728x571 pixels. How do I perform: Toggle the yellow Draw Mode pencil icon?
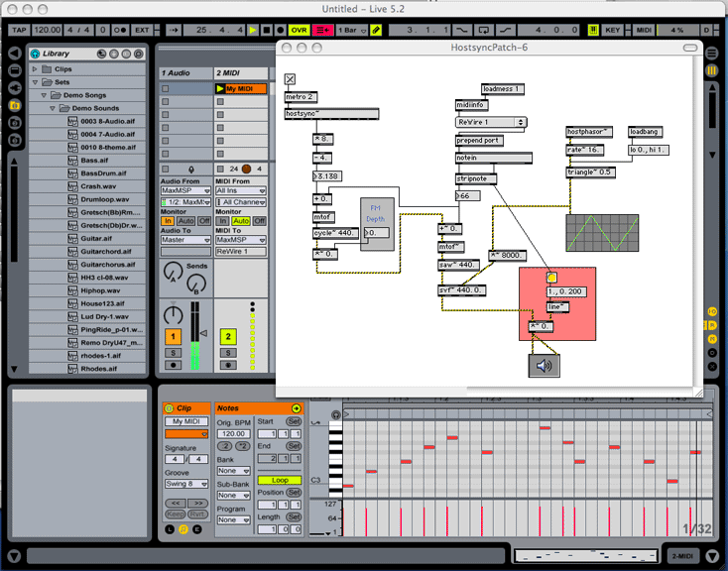pyautogui.click(x=376, y=30)
